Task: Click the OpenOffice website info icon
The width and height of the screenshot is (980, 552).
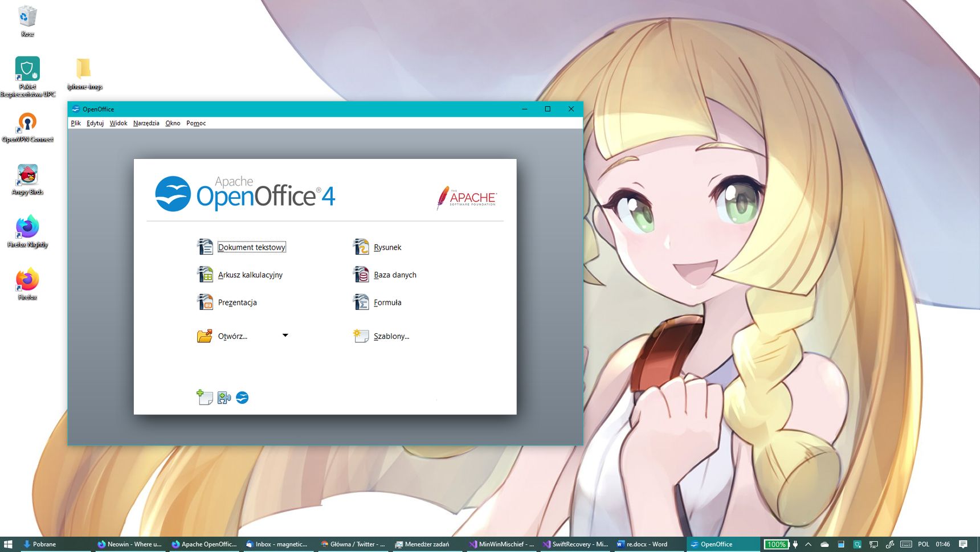Action: [242, 398]
